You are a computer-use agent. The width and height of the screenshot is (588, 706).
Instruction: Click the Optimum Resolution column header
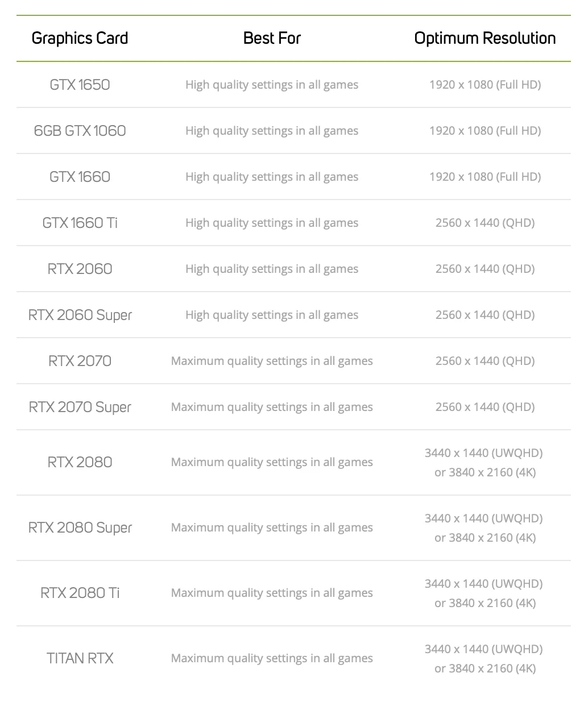(485, 38)
